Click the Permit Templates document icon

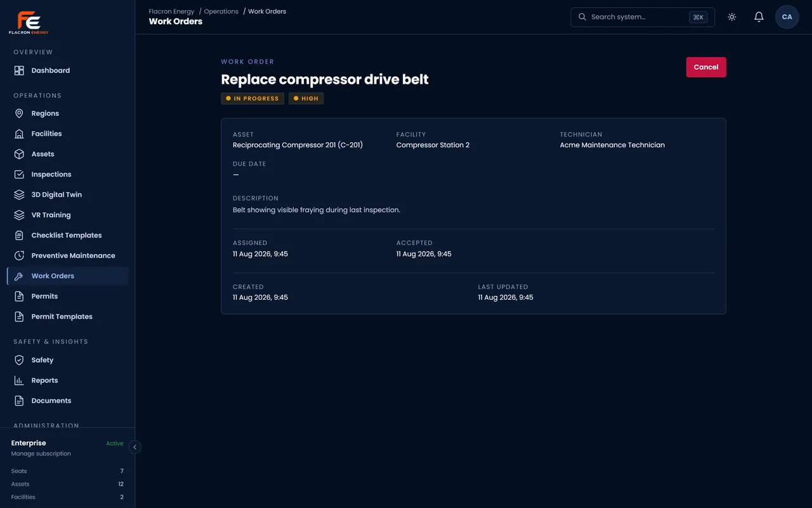tap(19, 317)
